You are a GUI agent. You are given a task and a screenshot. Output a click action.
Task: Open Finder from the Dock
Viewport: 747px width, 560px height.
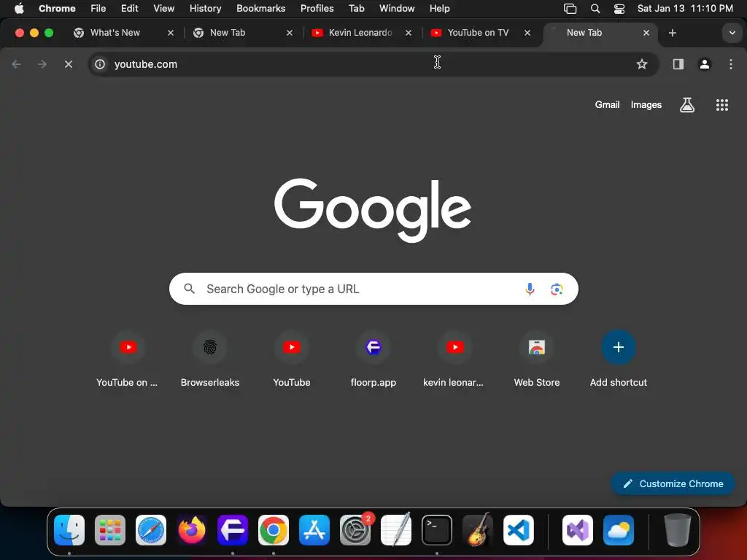tap(69, 530)
